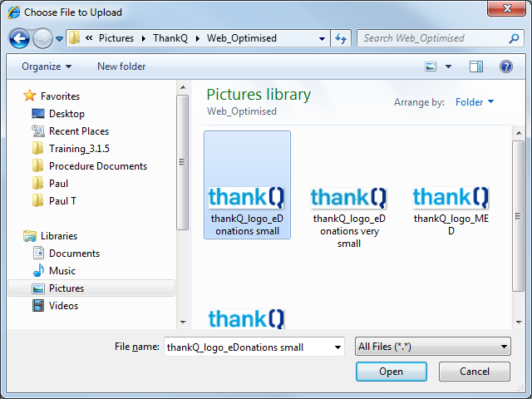Screen dimensions: 532x399
Task: Select the Music library
Action: 62,271
